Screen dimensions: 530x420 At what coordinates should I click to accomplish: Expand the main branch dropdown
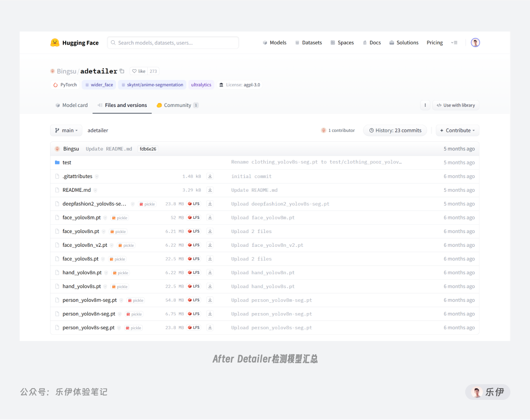(x=66, y=131)
